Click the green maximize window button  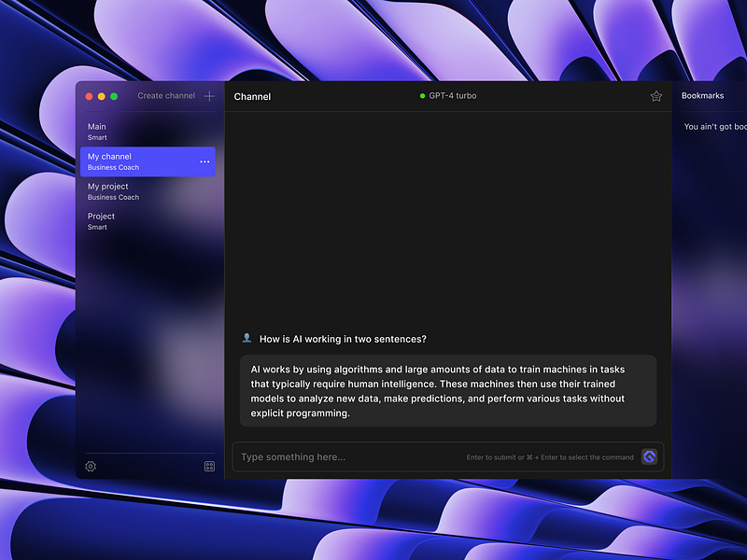coord(114,96)
